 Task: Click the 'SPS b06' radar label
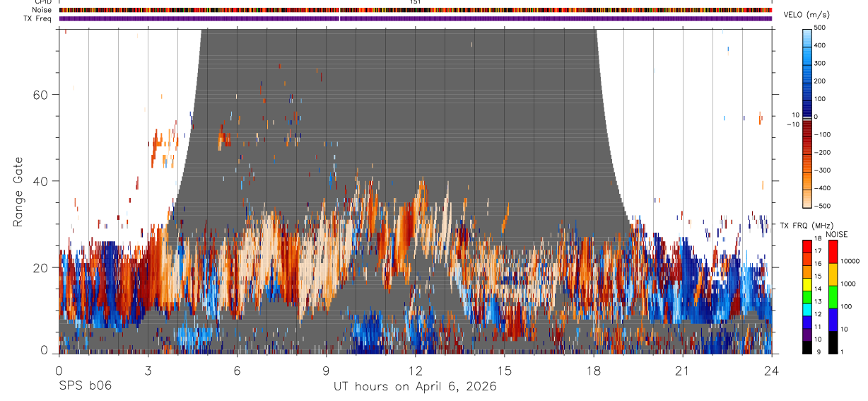(85, 386)
